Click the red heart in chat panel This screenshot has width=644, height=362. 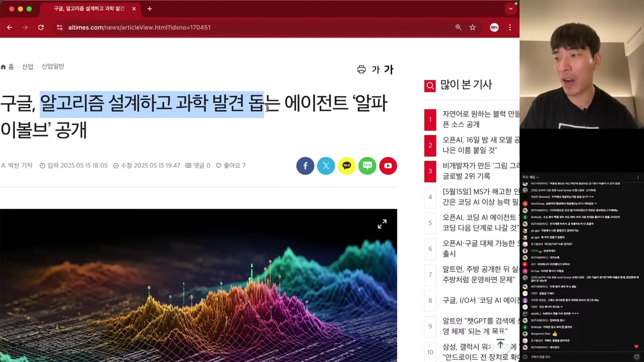pos(636,347)
